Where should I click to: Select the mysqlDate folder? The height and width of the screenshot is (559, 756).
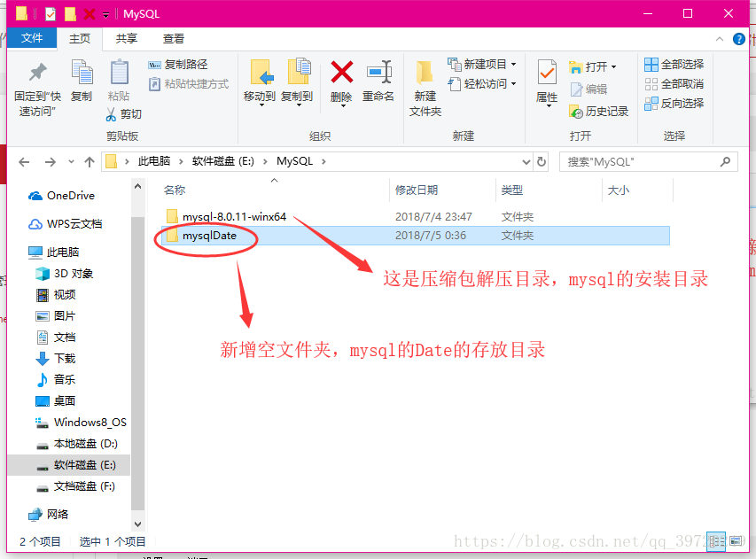[x=417, y=236]
